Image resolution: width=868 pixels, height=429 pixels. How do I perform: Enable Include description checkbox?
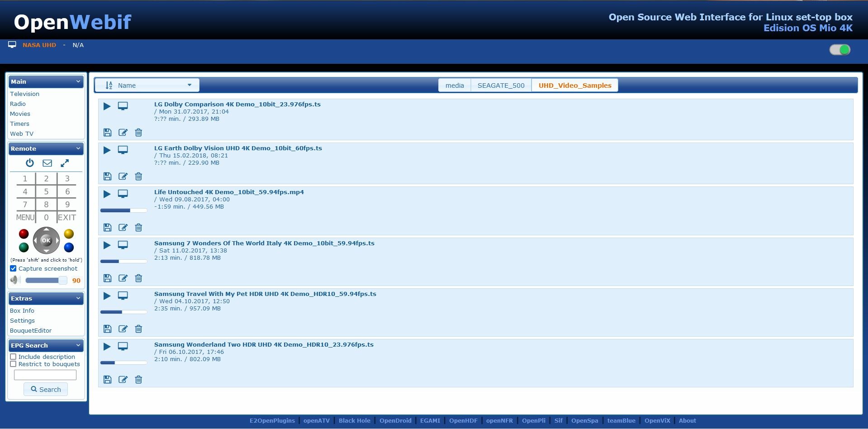[x=13, y=357]
